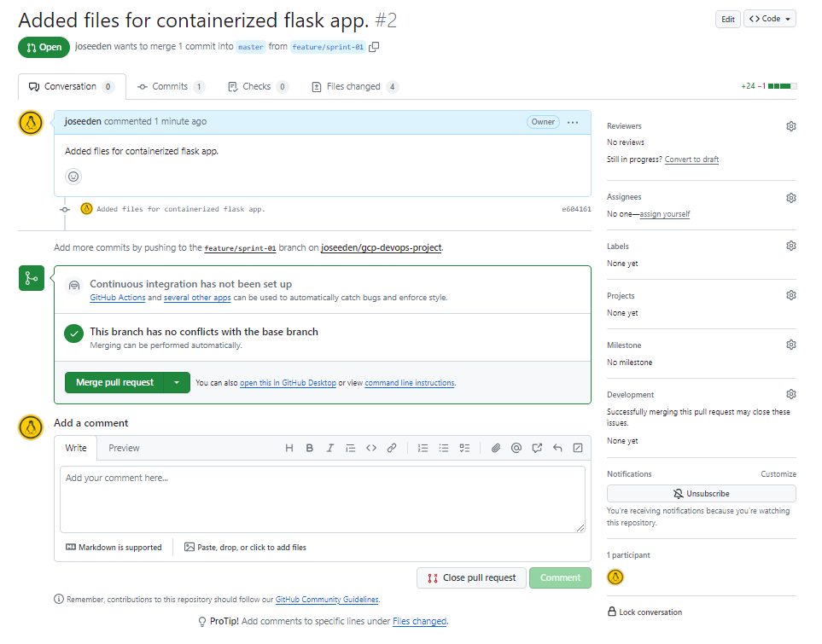Screen dimensions: 822x644
Task: Open the Code dropdown menu
Action: [x=770, y=19]
